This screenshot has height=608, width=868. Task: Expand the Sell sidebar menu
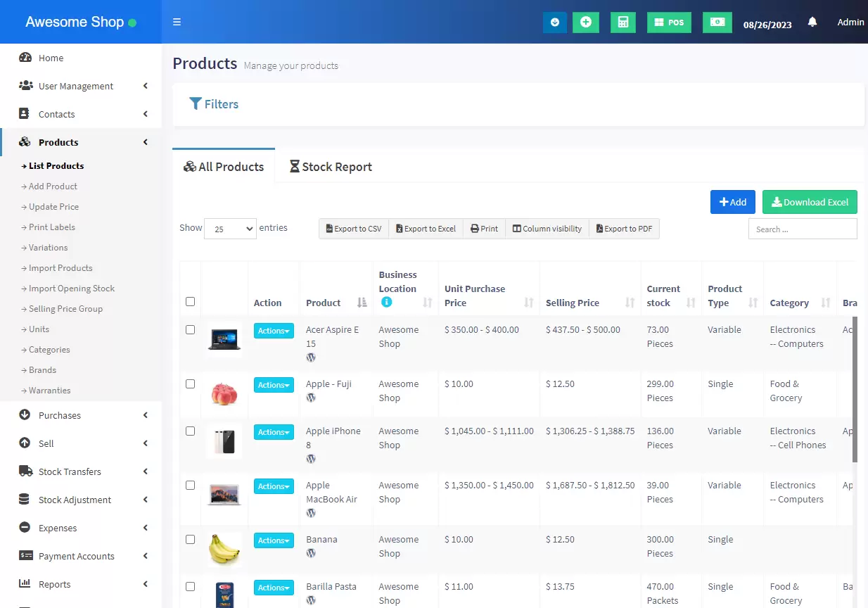coord(81,443)
